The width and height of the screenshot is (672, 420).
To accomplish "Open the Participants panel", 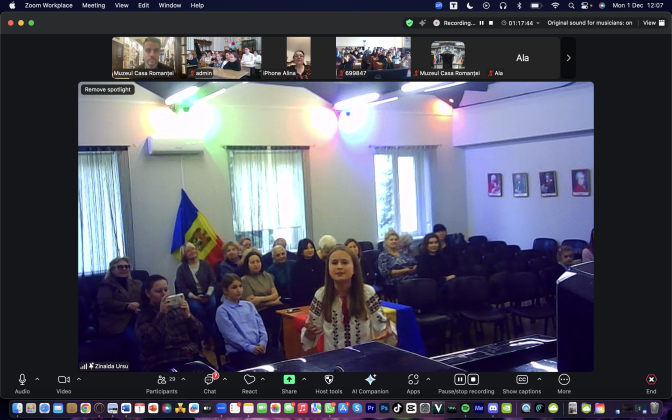I will point(161,380).
